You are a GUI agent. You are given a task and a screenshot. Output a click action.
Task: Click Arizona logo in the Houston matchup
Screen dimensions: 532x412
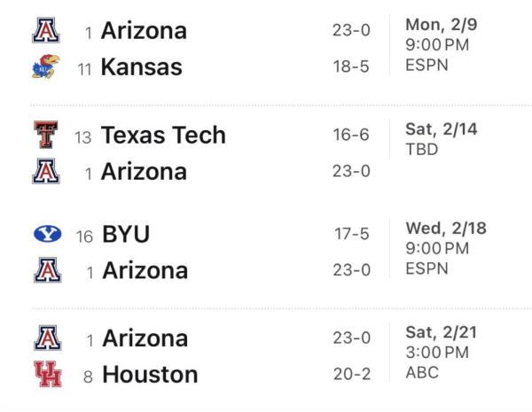(x=43, y=338)
